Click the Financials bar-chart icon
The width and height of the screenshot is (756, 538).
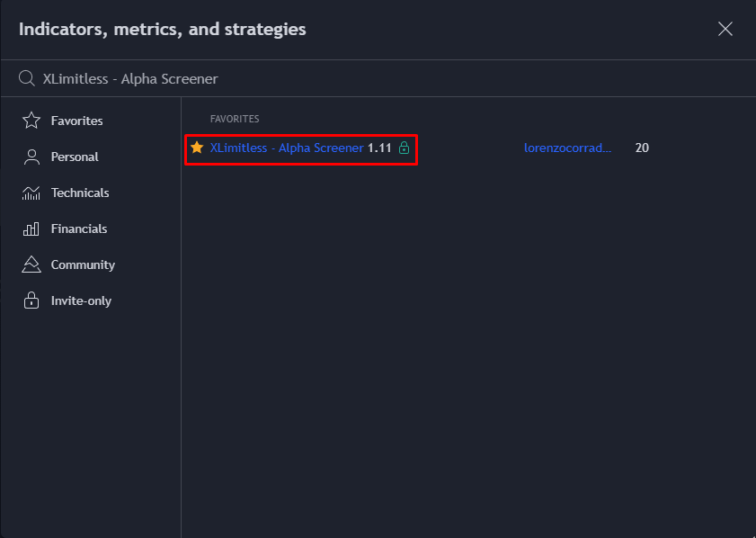point(31,229)
